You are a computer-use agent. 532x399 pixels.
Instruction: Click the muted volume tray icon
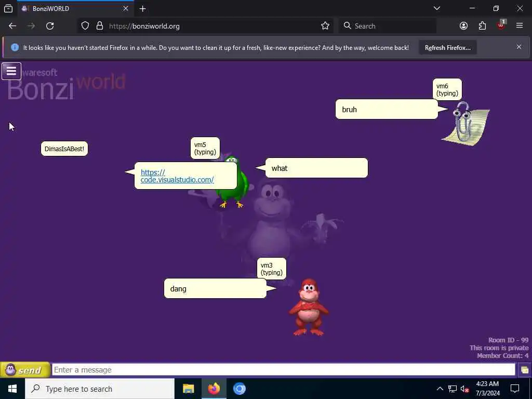click(465, 389)
